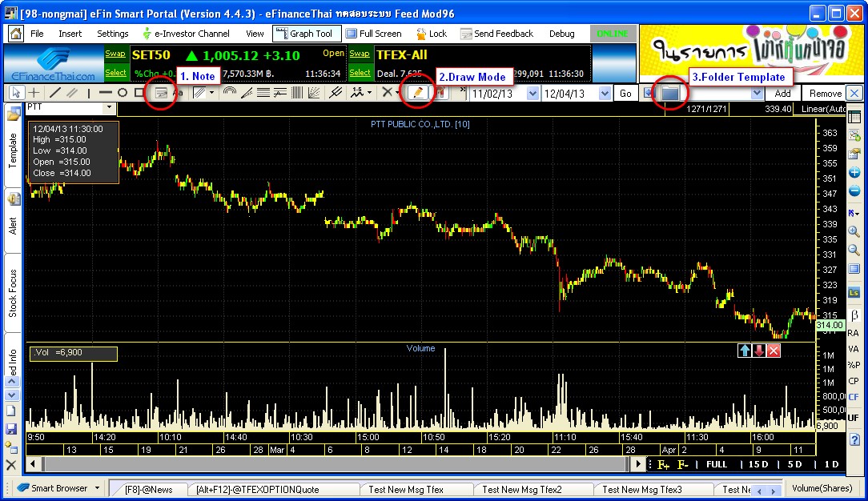Click the calendar table icon at sidebar top
Screen dimensions: 868x501
(854, 117)
